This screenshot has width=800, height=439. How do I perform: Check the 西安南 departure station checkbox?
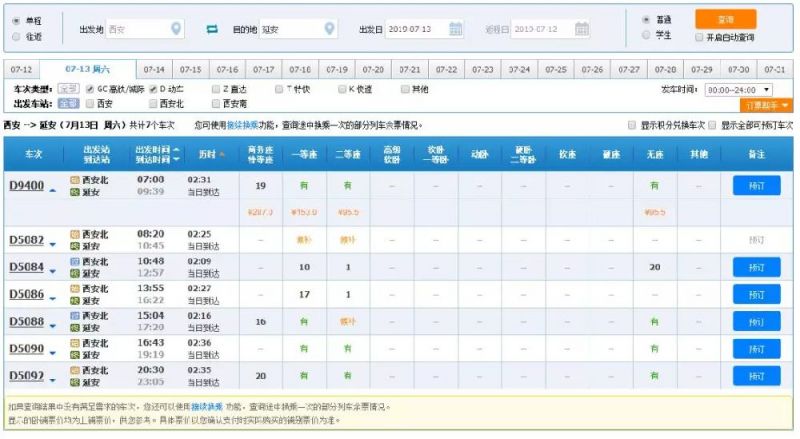click(x=216, y=104)
